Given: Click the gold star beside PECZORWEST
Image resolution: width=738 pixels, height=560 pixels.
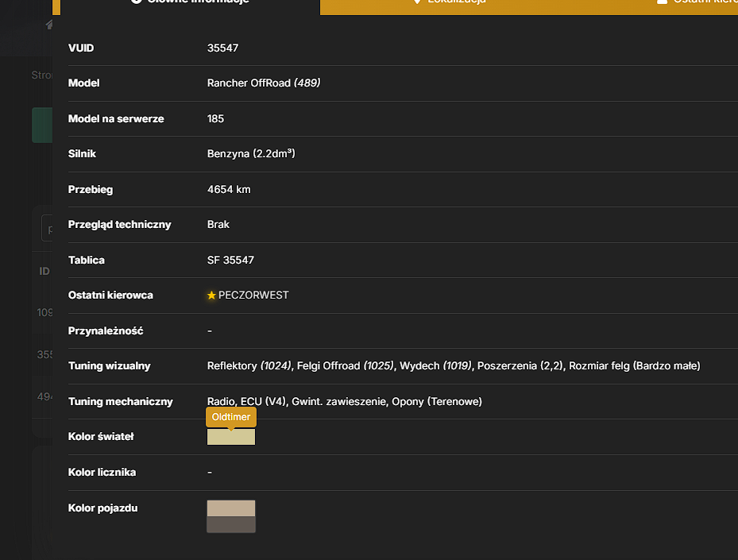Looking at the screenshot, I should pos(211,295).
